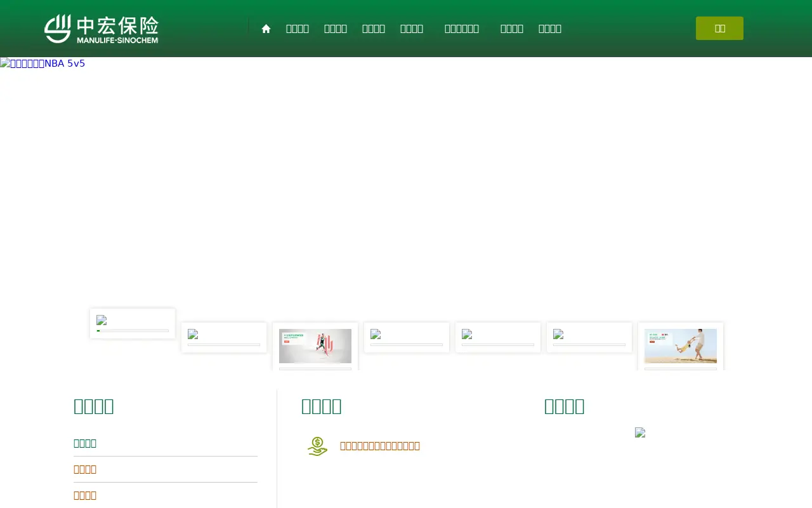Click the olive green button in the header

click(719, 29)
